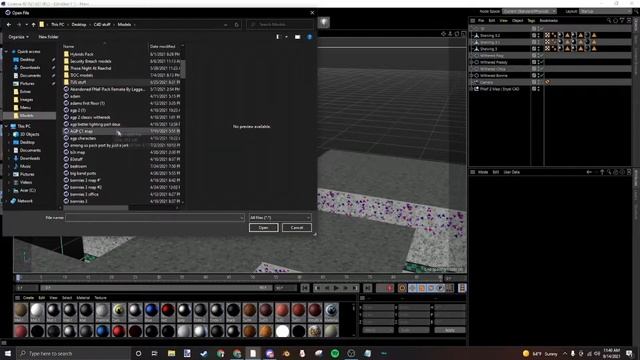This screenshot has width=640, height=360.
Task: Click the C4D stuff breadcrumb in address bar
Action: [x=102, y=24]
